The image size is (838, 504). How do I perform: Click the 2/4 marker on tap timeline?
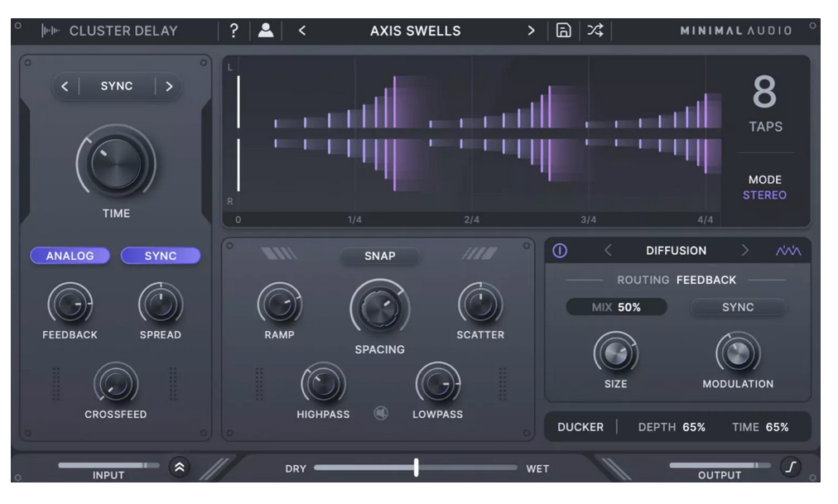click(x=471, y=219)
